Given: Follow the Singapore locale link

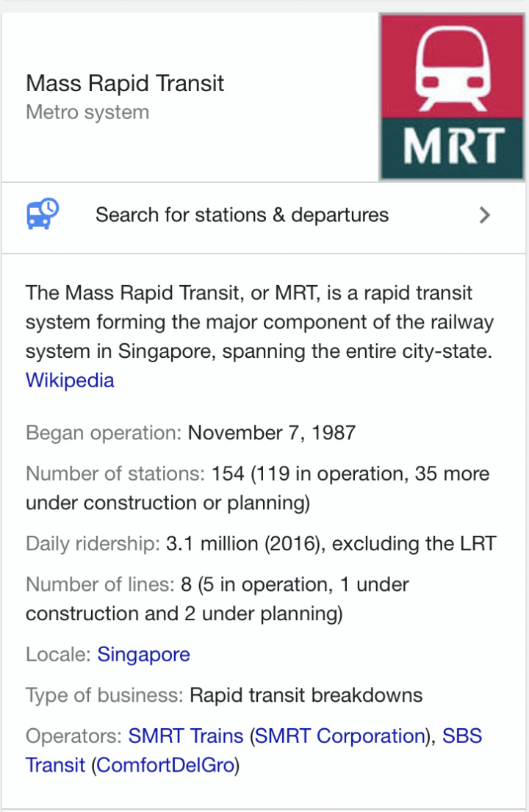Looking at the screenshot, I should pos(143,654).
